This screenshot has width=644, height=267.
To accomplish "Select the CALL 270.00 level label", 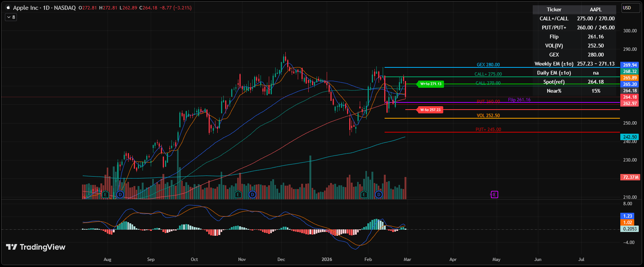I will pyautogui.click(x=488, y=83).
